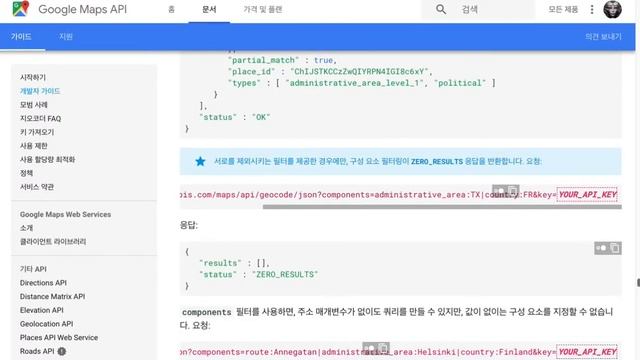Click the star icon in the blue note
640x360 pixels.
tap(200, 161)
